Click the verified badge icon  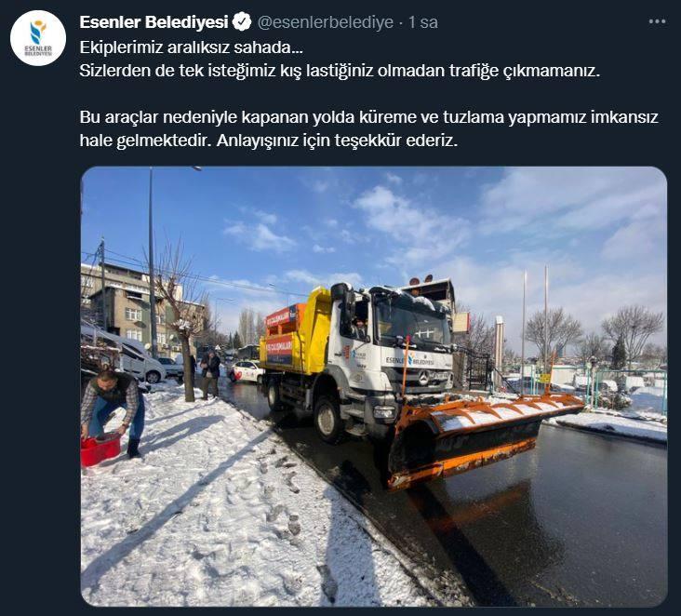click(x=242, y=22)
